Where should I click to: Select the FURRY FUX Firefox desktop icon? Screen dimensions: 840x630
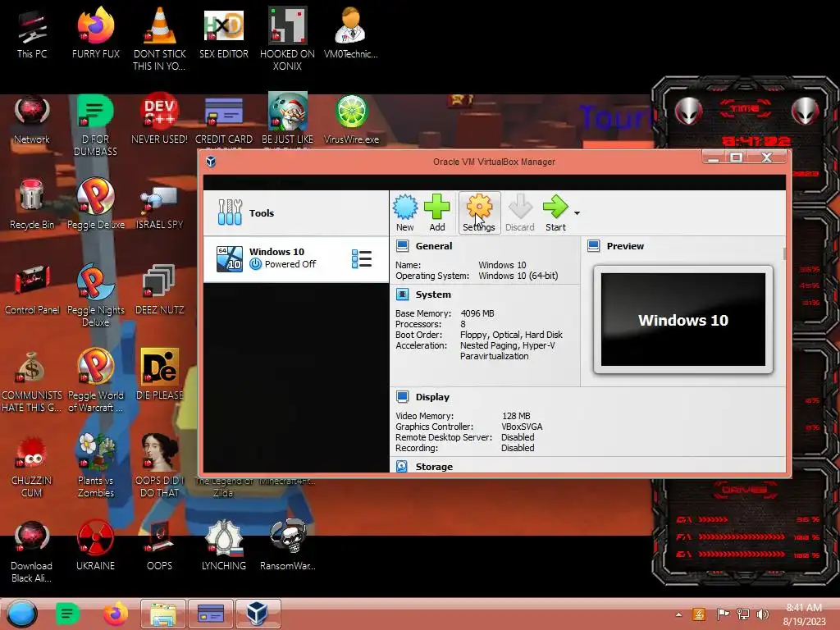coord(96,34)
